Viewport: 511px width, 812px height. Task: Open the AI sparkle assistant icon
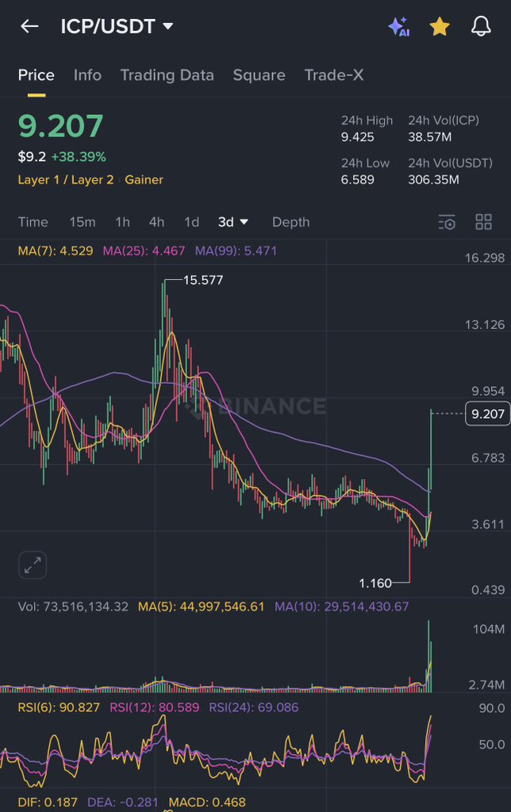click(398, 26)
